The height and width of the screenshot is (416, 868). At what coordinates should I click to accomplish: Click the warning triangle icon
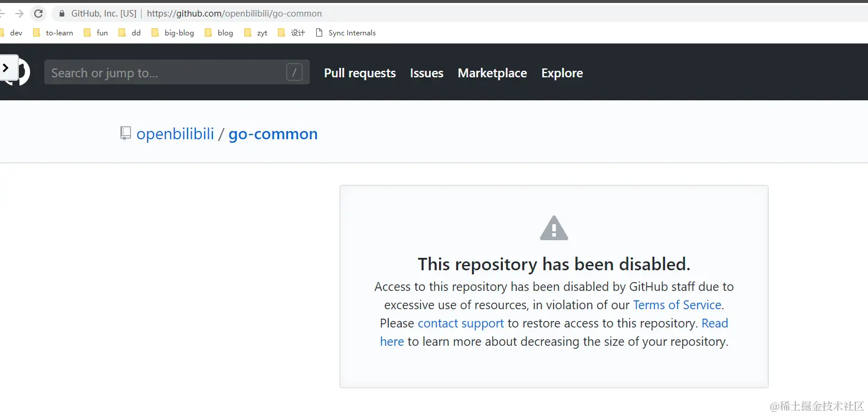tap(554, 228)
